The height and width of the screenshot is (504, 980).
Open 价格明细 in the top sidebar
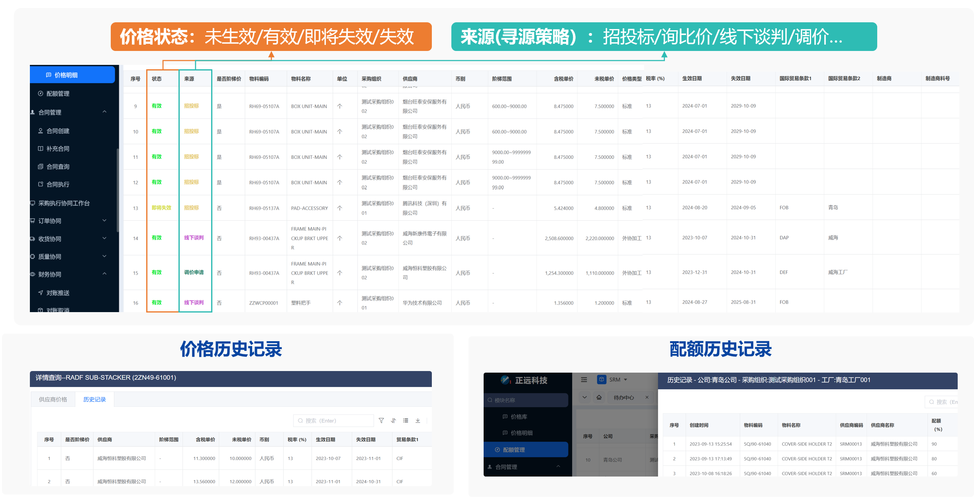pyautogui.click(x=66, y=75)
